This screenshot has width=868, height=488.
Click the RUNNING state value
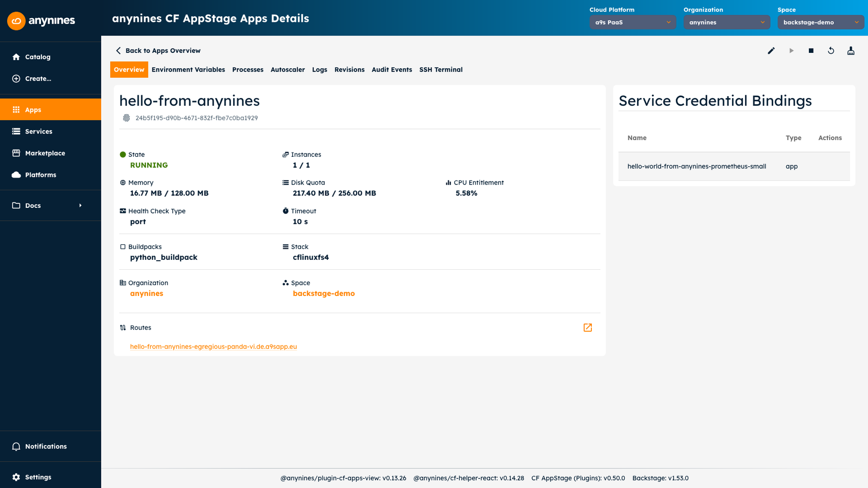tap(149, 165)
